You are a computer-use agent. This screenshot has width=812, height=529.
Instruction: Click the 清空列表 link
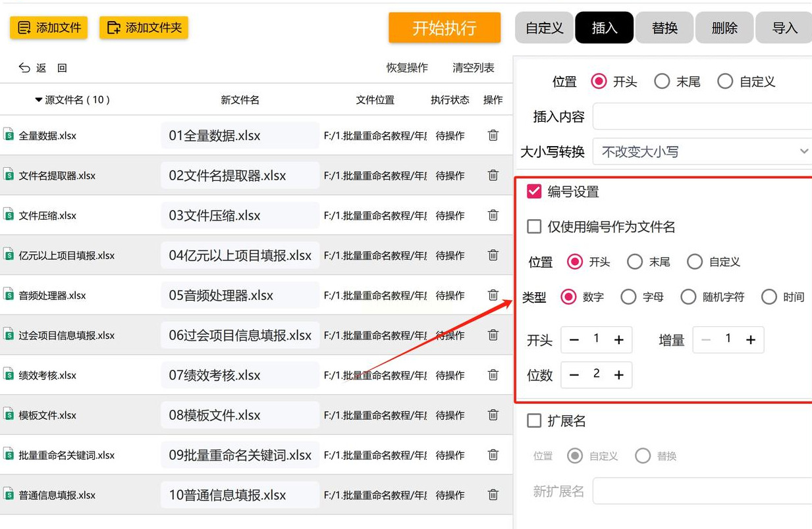[x=473, y=68]
